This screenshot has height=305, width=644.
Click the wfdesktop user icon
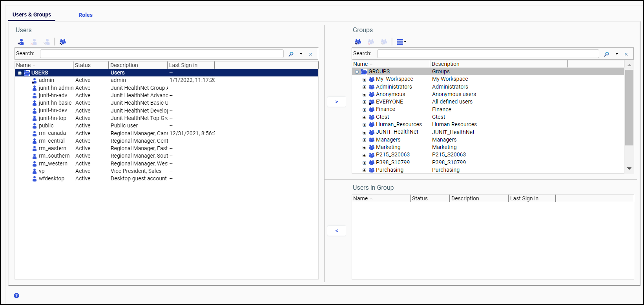35,179
